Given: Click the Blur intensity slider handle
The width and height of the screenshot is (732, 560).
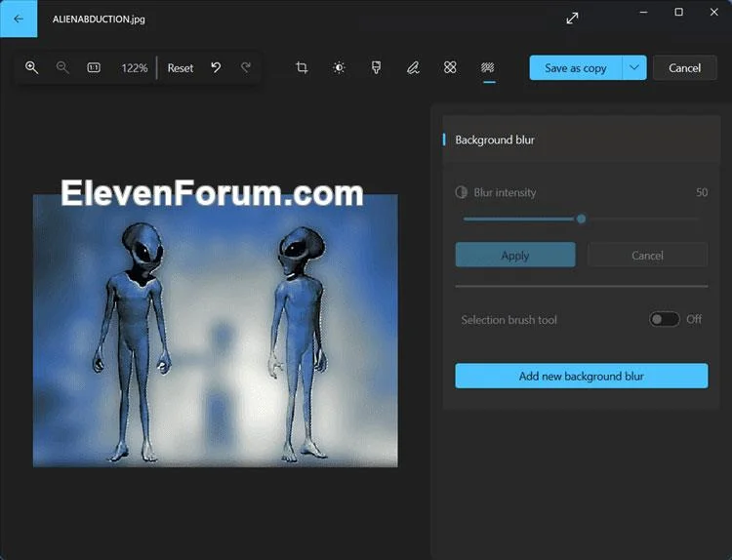Looking at the screenshot, I should [582, 219].
